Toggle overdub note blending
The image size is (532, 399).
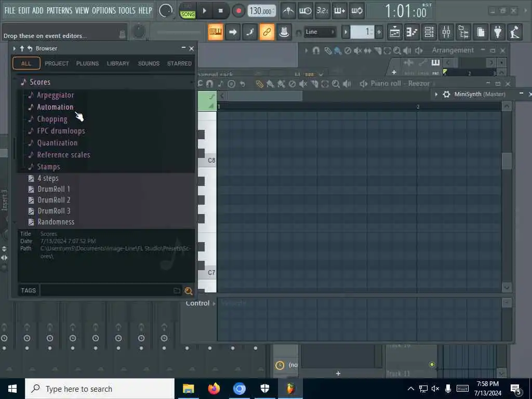coord(340,11)
